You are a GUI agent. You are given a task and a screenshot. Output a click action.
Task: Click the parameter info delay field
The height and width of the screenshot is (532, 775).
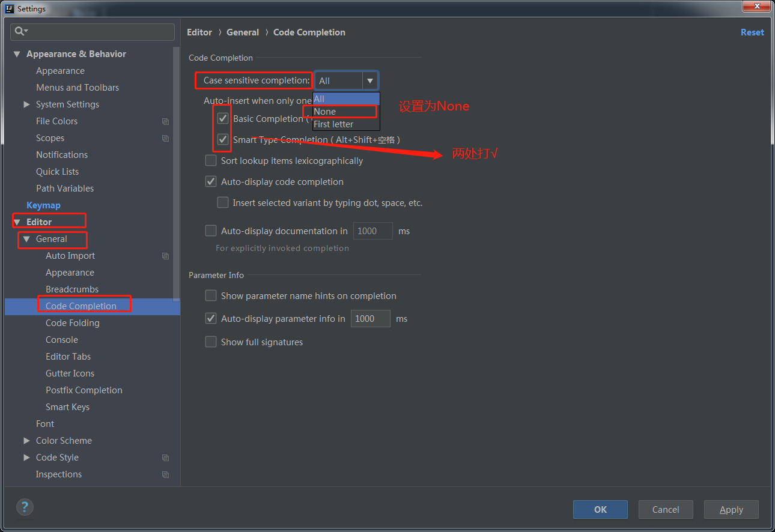(371, 319)
